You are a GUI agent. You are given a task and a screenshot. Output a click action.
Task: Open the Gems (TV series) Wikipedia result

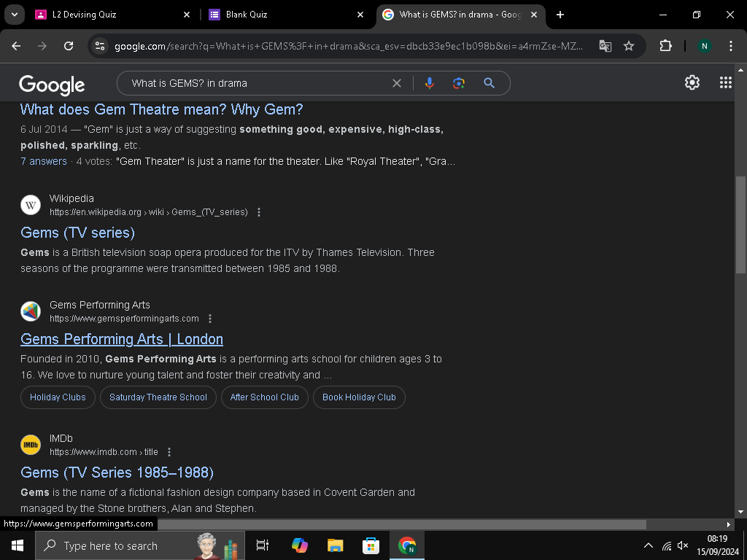pos(77,233)
